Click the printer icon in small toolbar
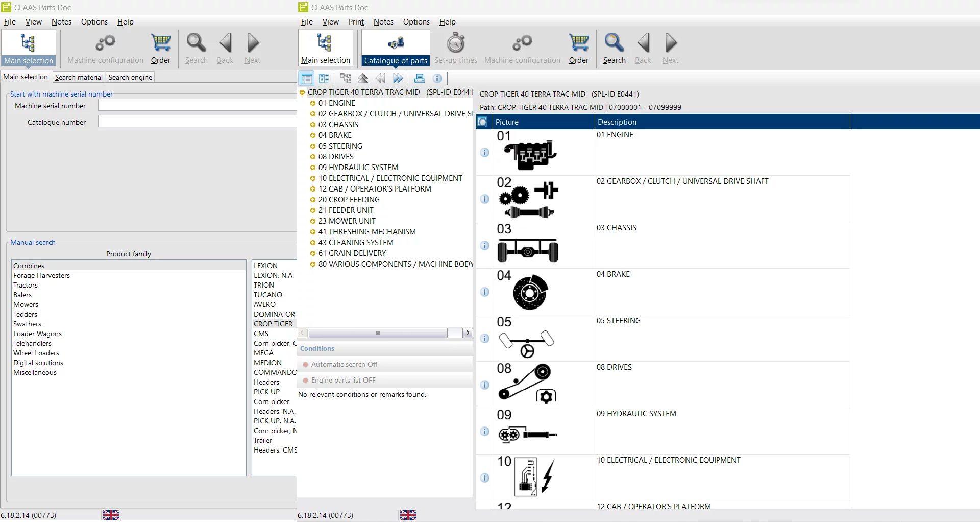This screenshot has height=522, width=980. tap(420, 78)
